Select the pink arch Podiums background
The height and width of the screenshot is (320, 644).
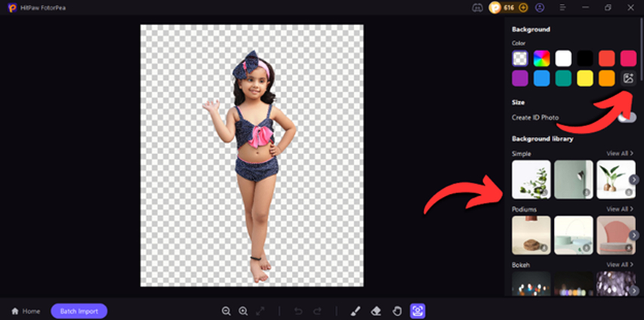click(x=616, y=235)
